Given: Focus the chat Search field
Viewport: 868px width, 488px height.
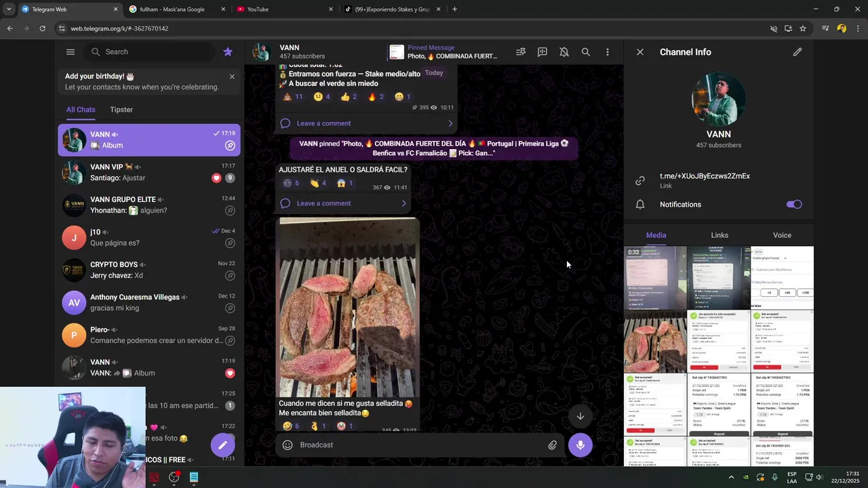Looking at the screenshot, I should coord(149,52).
